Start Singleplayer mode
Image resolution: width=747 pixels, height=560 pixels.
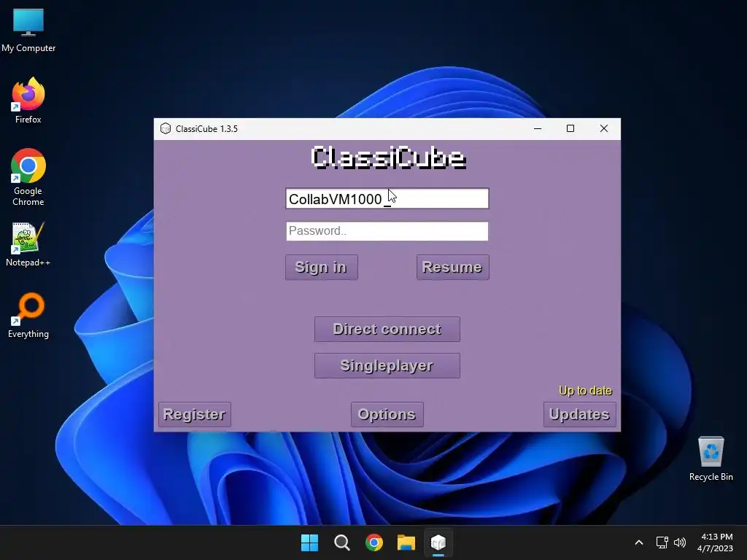pos(387,366)
